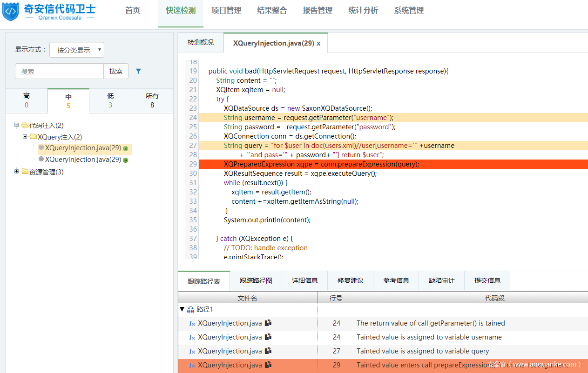Click the 资源管理 folder icon

(25, 172)
